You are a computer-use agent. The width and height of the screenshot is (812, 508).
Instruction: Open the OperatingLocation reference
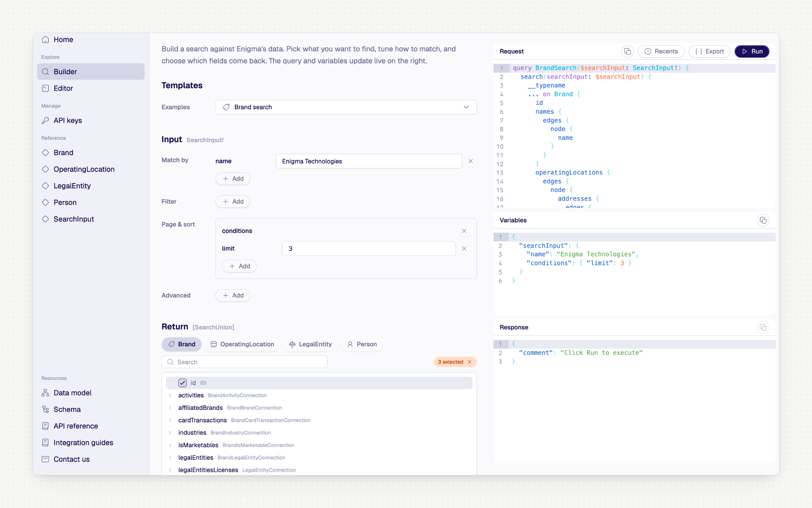coord(91,169)
